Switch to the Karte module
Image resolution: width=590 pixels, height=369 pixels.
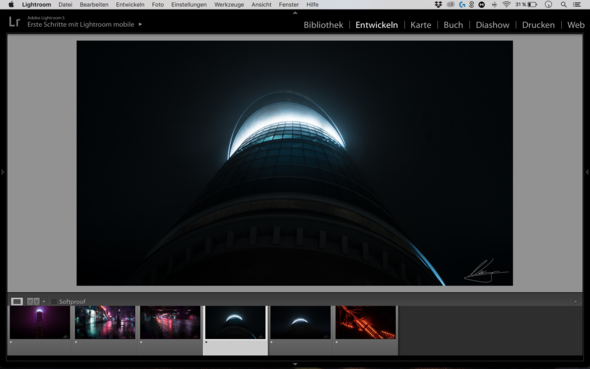(421, 25)
